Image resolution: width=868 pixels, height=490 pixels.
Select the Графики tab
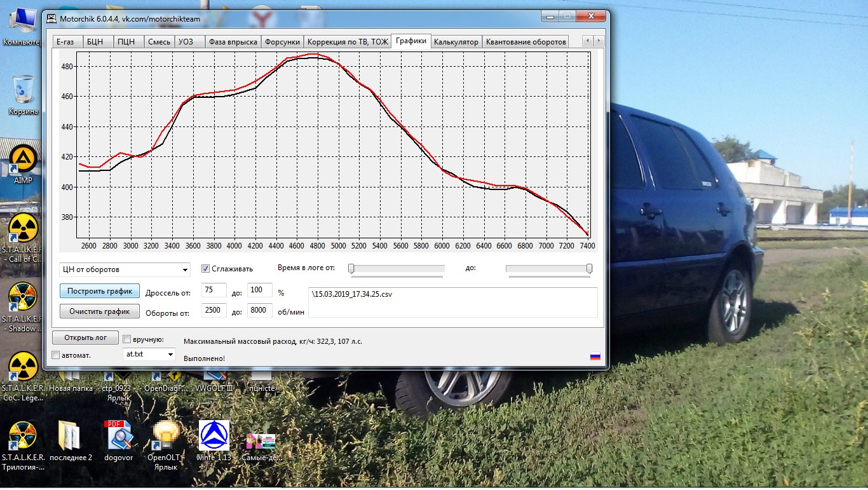click(411, 41)
